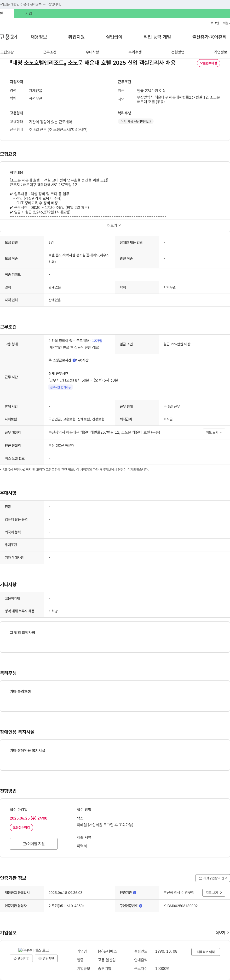This screenshot has height=980, width=230.
Task: Click the 식사 제공 (중식비지급) tag
Action: [136, 121]
